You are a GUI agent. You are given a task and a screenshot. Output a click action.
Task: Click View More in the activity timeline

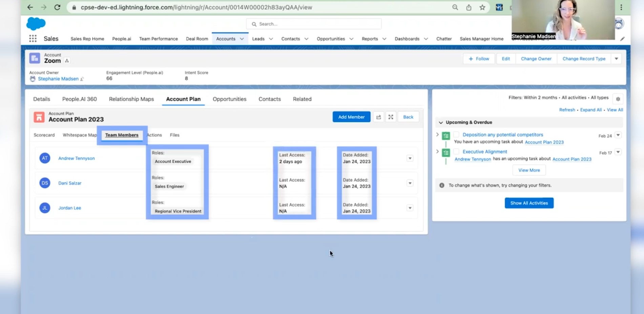click(x=529, y=170)
